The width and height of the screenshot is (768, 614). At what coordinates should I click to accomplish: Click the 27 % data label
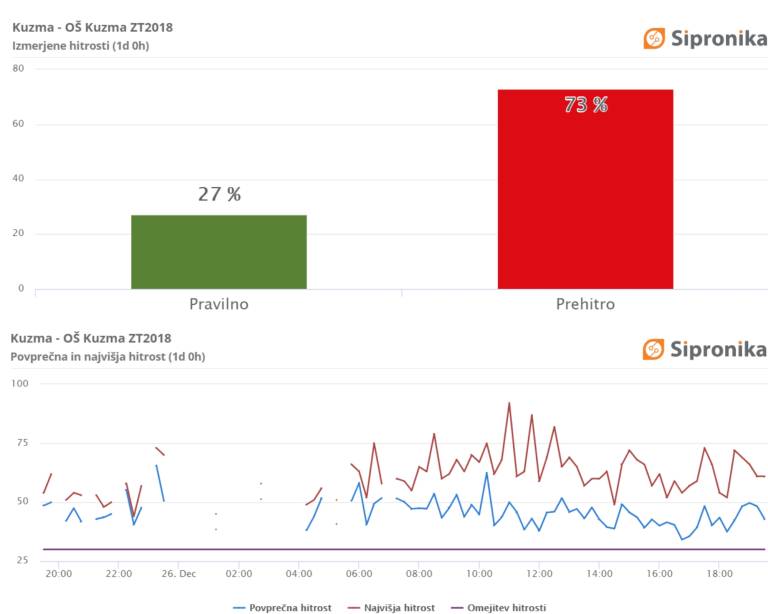(219, 194)
